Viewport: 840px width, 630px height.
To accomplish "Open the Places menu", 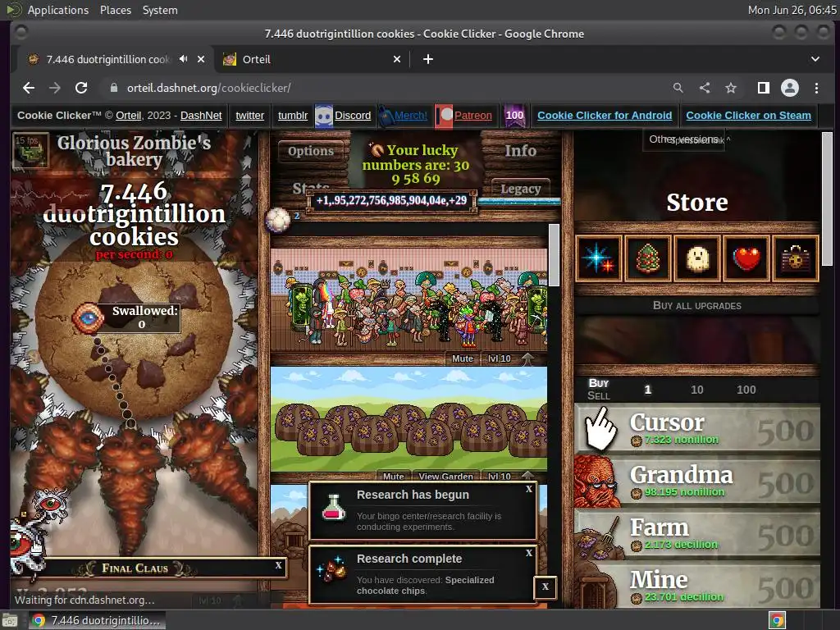I will tap(115, 10).
